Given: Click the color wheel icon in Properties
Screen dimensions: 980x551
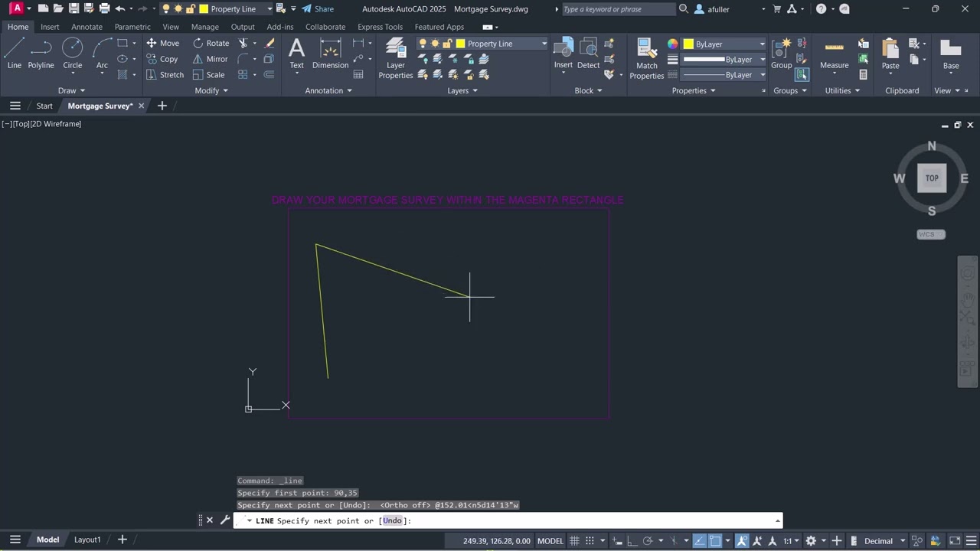Looking at the screenshot, I should click(672, 44).
